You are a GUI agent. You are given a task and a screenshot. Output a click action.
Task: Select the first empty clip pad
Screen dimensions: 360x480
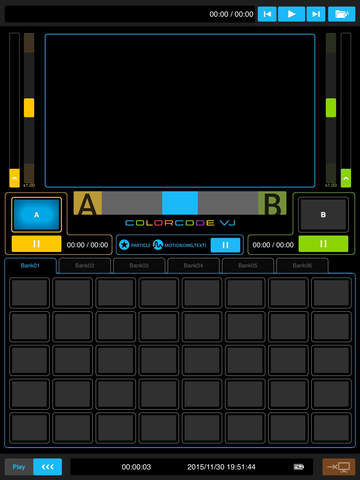30,293
